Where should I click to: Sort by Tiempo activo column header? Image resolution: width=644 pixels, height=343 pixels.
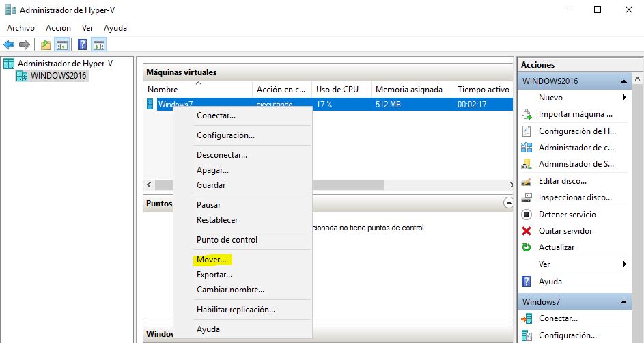(483, 89)
